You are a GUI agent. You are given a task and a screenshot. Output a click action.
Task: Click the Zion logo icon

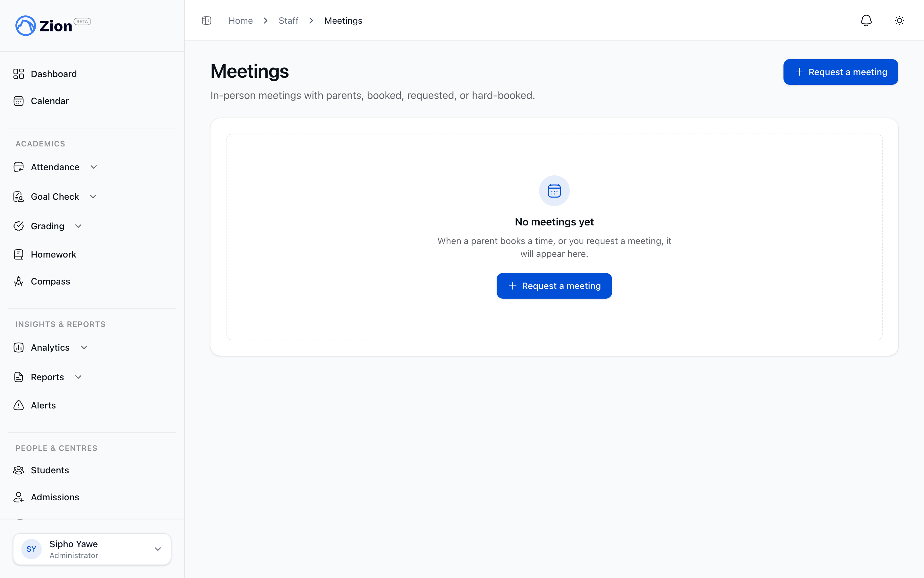(x=26, y=26)
